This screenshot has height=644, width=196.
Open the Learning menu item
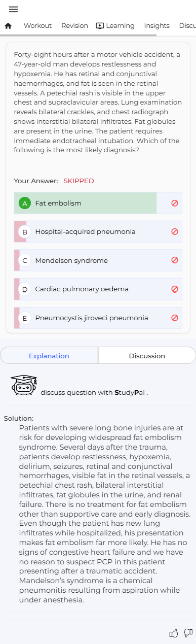115,25
